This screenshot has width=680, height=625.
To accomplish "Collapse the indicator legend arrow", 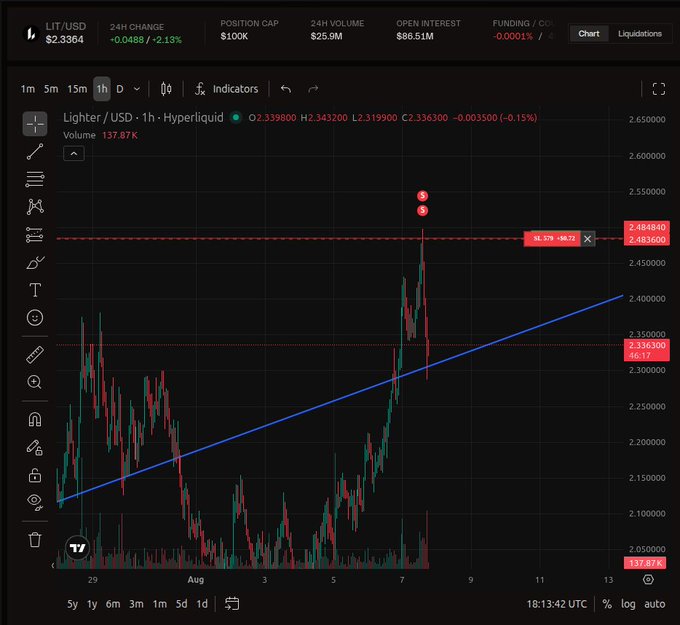I will tap(74, 154).
